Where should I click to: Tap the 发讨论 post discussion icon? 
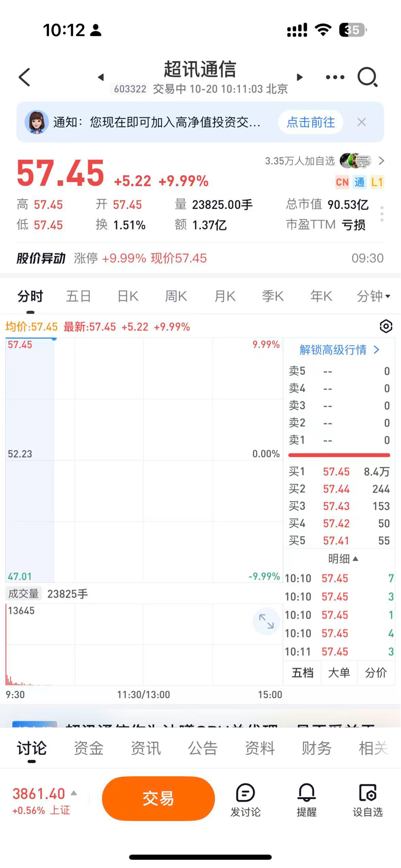[246, 800]
